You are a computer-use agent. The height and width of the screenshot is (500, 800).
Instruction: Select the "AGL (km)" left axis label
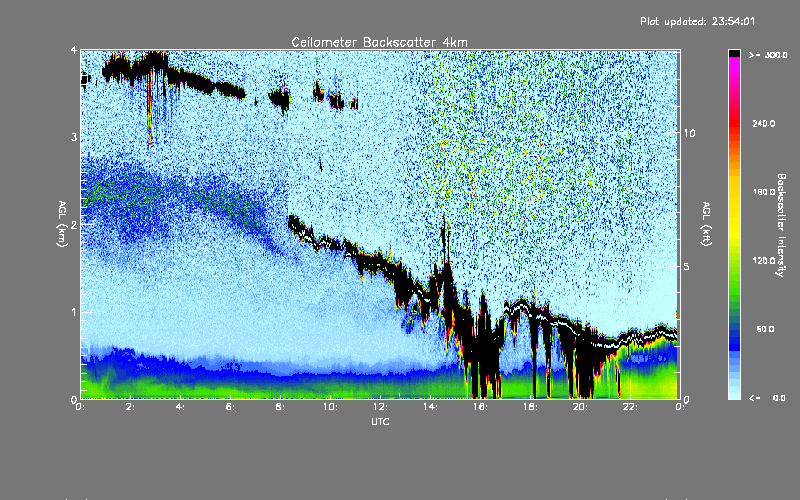tap(62, 224)
